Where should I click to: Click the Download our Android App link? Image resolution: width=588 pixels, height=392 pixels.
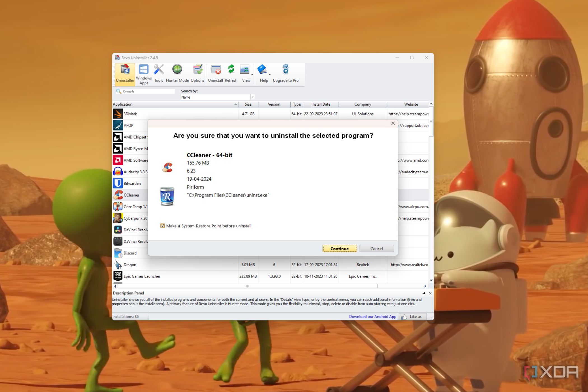(x=372, y=316)
